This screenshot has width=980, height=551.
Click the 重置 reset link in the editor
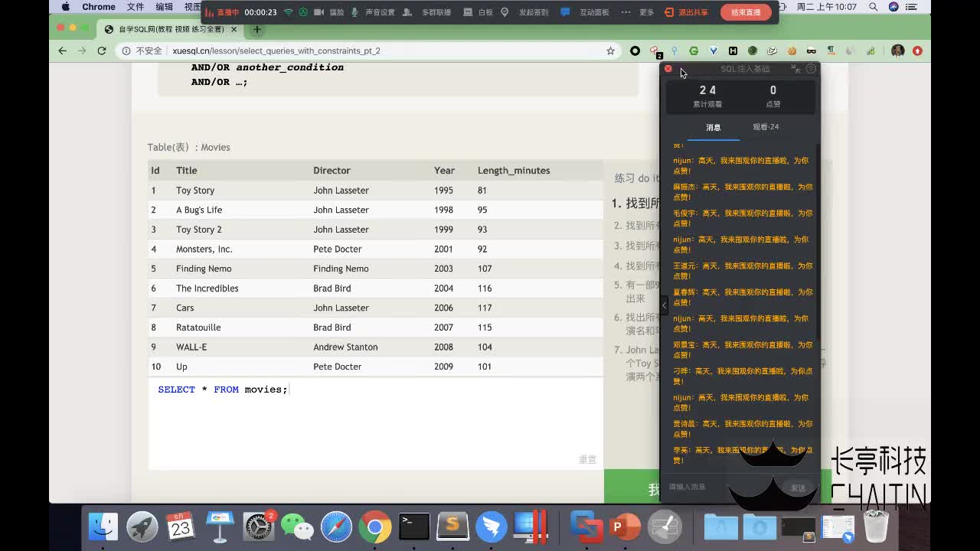(x=587, y=459)
